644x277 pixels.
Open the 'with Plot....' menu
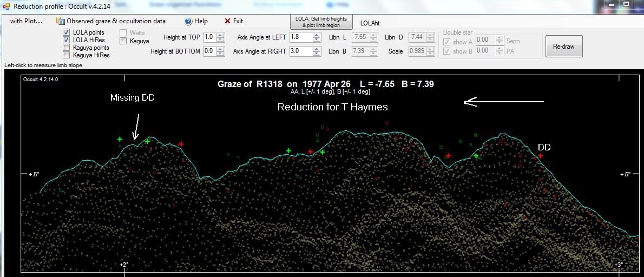point(26,21)
